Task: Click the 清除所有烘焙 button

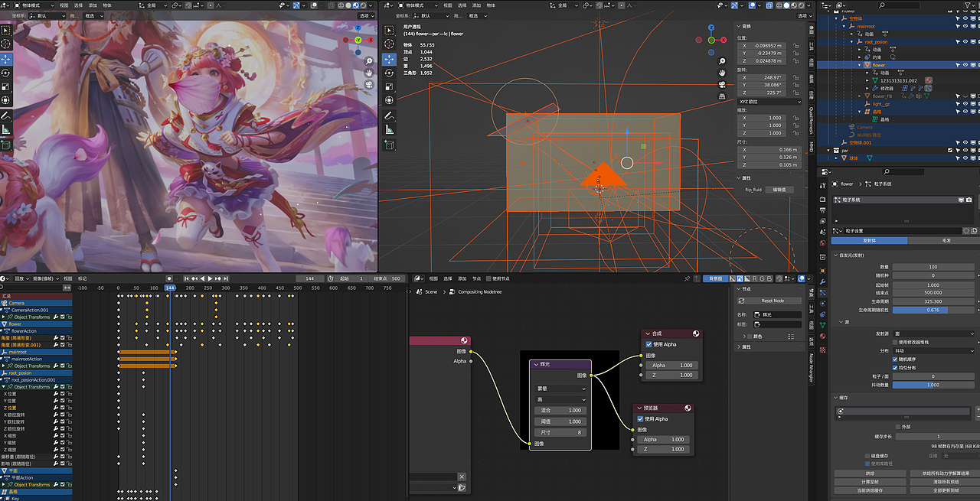Action: pyautogui.click(x=945, y=482)
